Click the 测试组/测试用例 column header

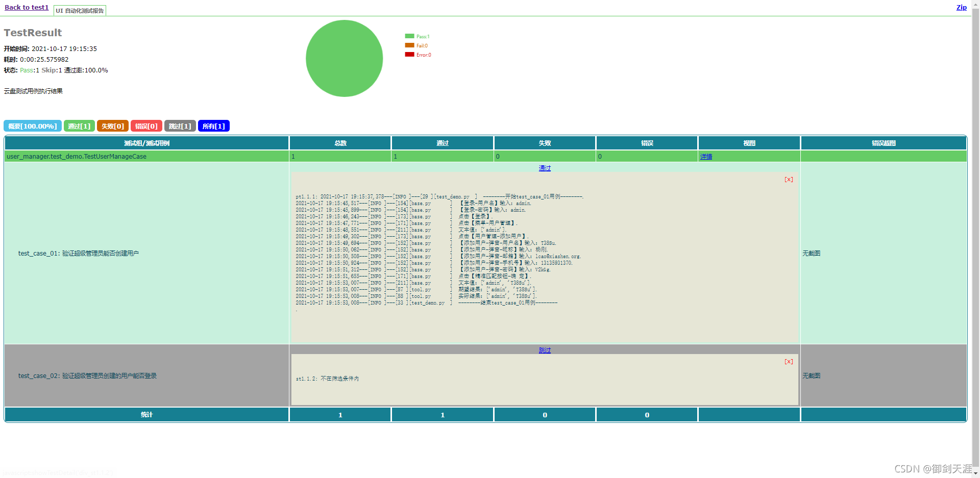(x=146, y=143)
